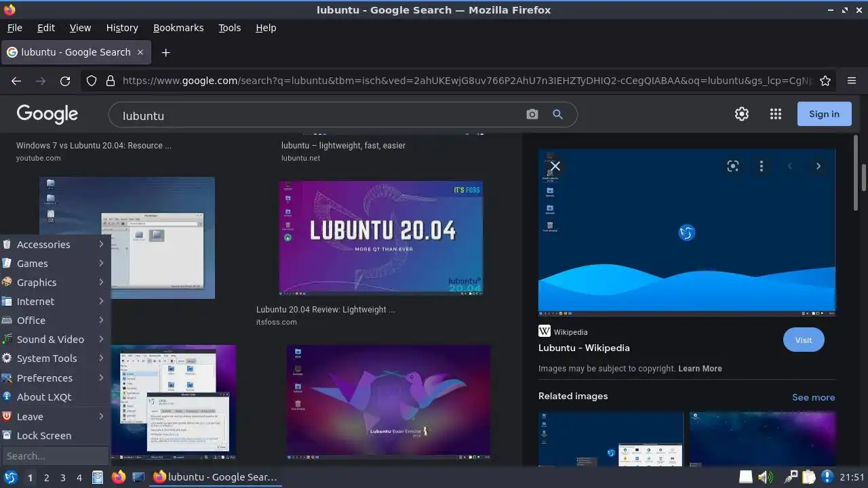Click the blue notification alert tray icon
868x488 pixels.
tap(828, 477)
